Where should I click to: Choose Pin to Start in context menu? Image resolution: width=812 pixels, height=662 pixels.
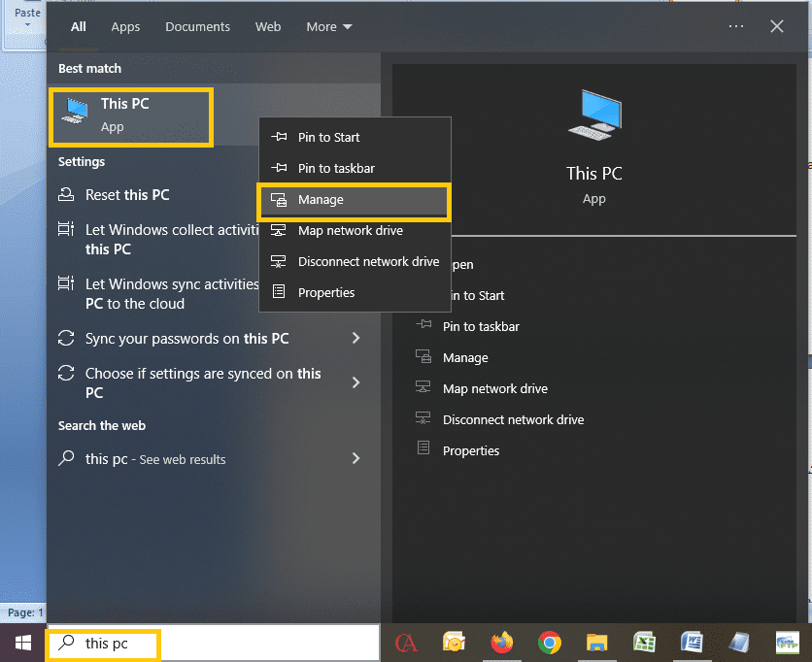click(x=355, y=137)
